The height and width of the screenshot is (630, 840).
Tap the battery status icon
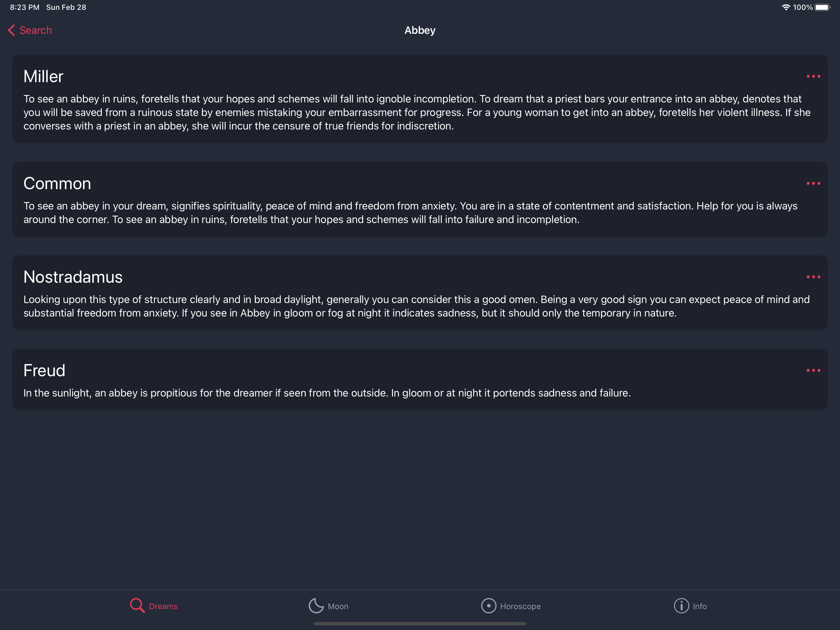click(x=822, y=7)
